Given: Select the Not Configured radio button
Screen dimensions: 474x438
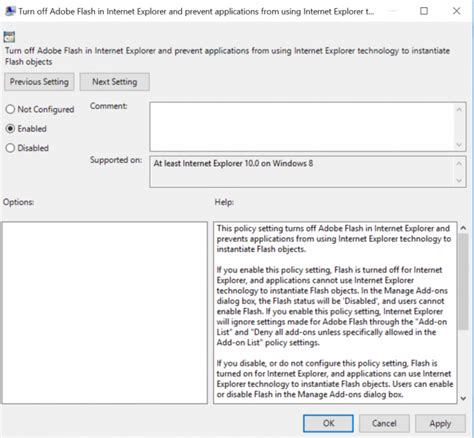Looking at the screenshot, I should click(x=10, y=109).
